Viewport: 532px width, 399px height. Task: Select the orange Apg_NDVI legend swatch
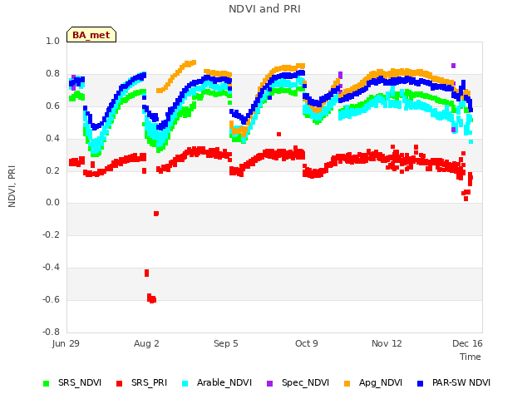click(x=347, y=383)
